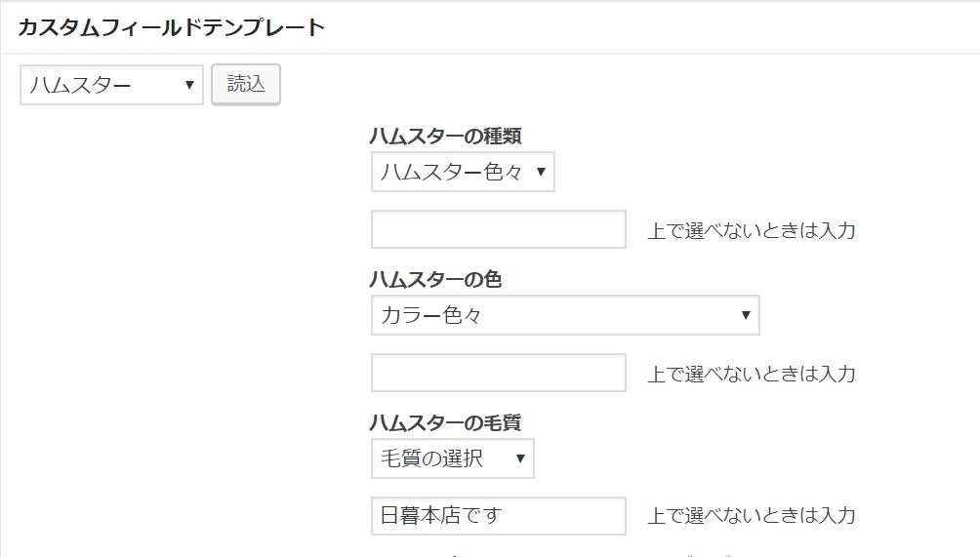Click the ハムスターの色 field label

click(435, 280)
